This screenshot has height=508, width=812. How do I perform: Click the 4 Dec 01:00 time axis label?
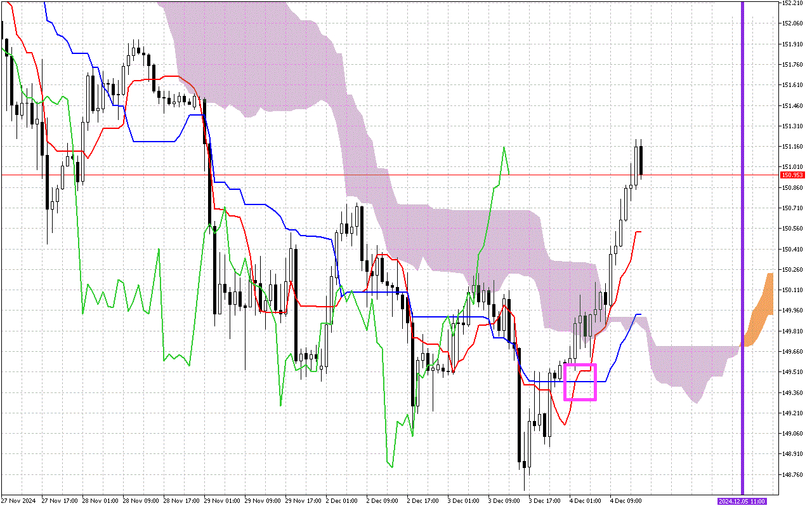(586, 501)
